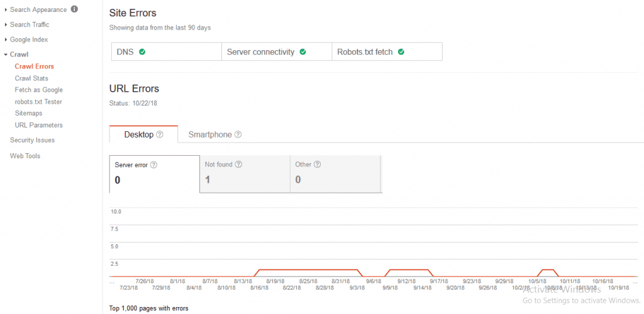Click the help icon beside Server error

click(153, 165)
